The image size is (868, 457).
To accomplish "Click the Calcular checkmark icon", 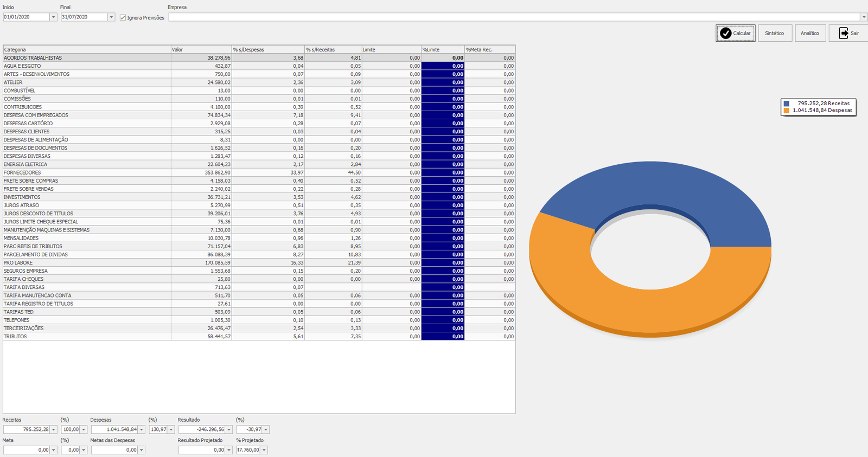I will [x=725, y=33].
